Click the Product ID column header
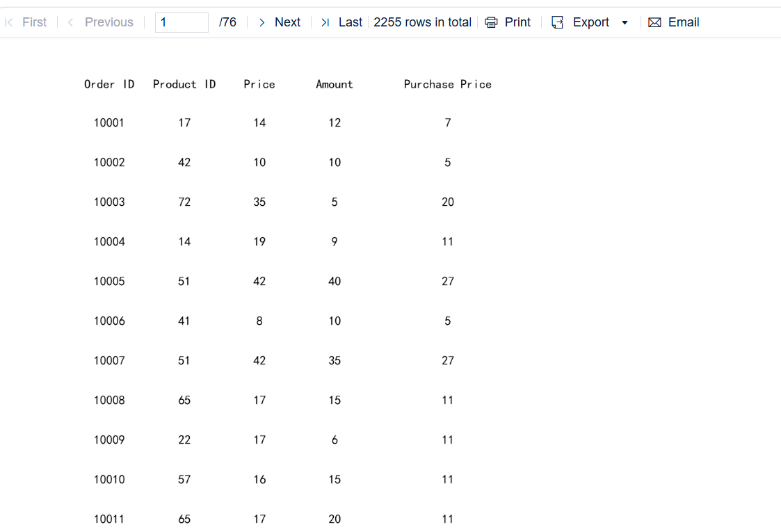This screenshot has height=532, width=781. click(184, 84)
